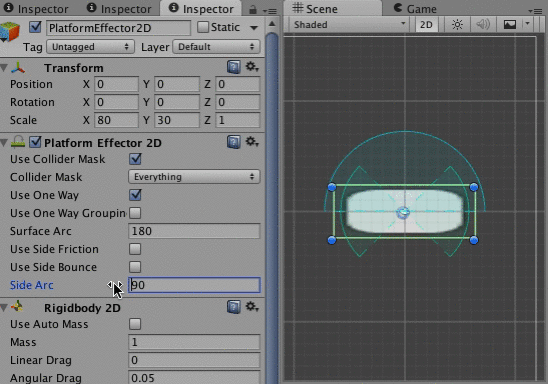Image resolution: width=548 pixels, height=384 pixels.
Task: Open Rigidbody 2D help reference
Action: click(233, 307)
